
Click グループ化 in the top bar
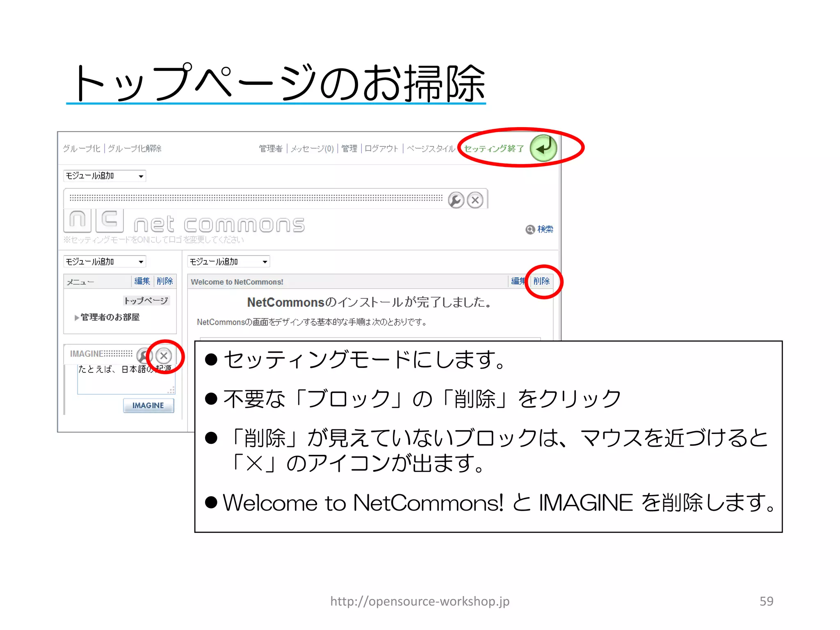point(82,148)
